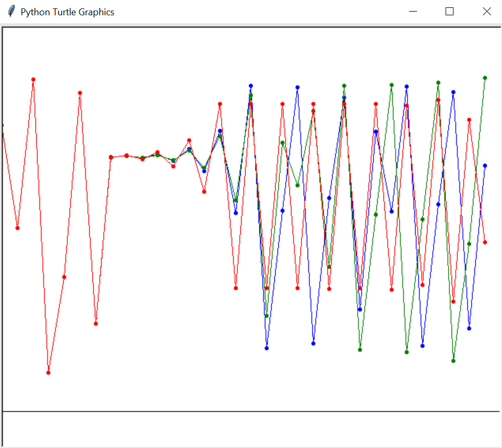Click the second-to-last green data point

coord(469,244)
